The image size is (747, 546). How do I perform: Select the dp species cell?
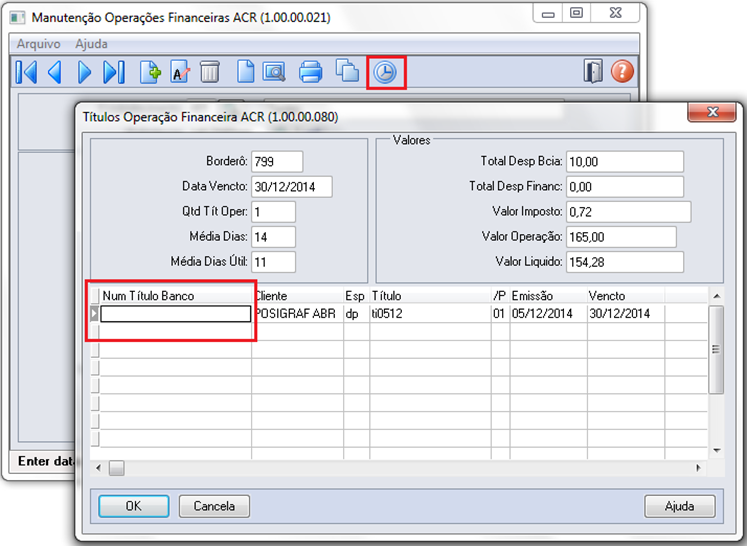(356, 314)
